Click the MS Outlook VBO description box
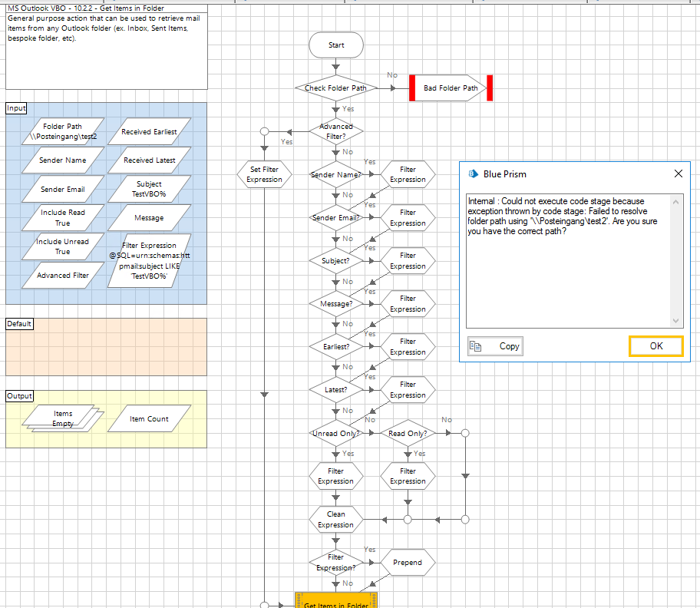The image size is (700, 608). (107, 47)
